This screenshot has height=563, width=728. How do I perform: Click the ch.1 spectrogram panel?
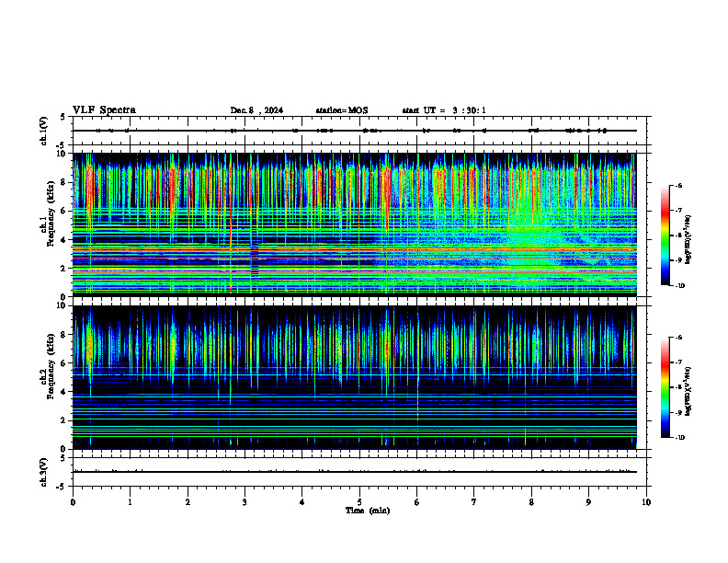tap(354, 224)
